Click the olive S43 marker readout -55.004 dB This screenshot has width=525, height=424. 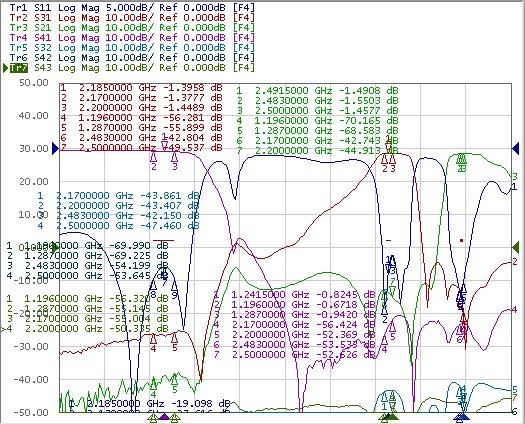139,319
